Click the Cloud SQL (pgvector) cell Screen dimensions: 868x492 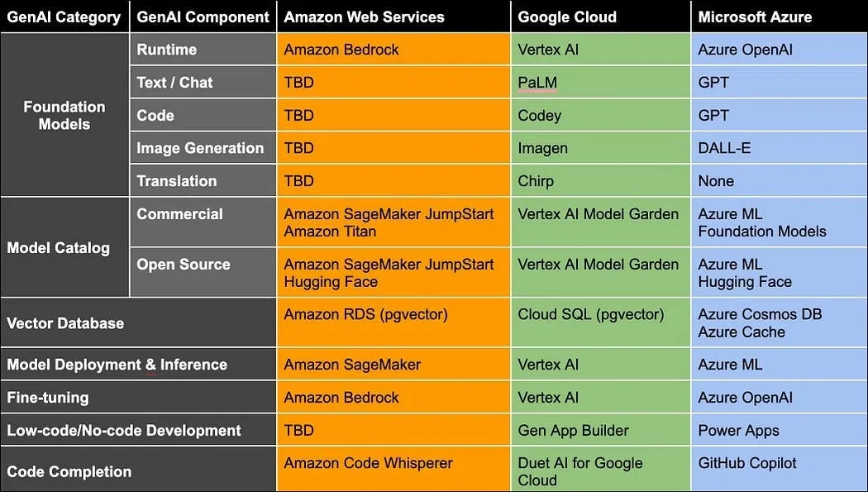601,322
